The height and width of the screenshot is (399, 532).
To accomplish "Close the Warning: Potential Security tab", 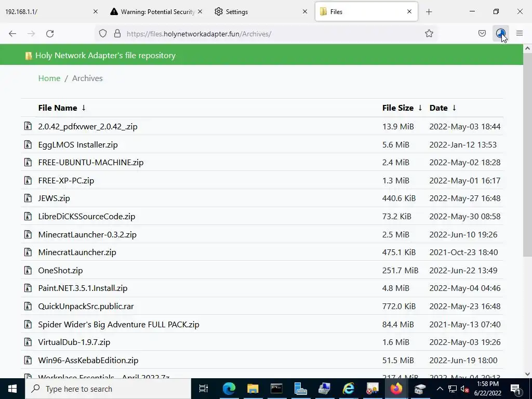I will [x=200, y=11].
